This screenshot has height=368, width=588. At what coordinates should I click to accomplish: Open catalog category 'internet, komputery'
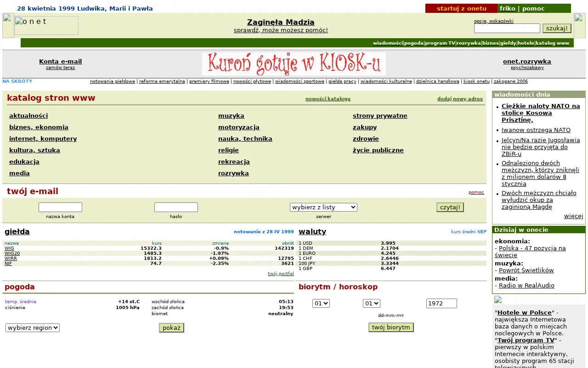[x=43, y=138]
